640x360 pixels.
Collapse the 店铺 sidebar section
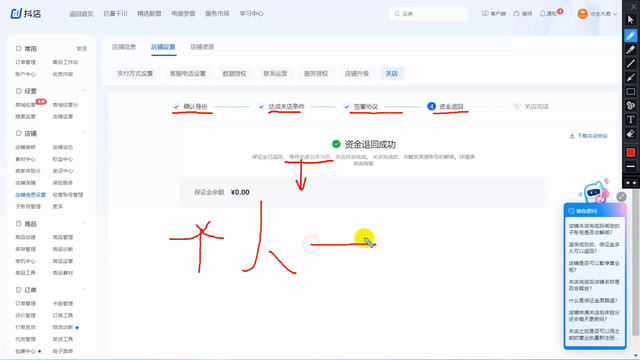point(83,133)
